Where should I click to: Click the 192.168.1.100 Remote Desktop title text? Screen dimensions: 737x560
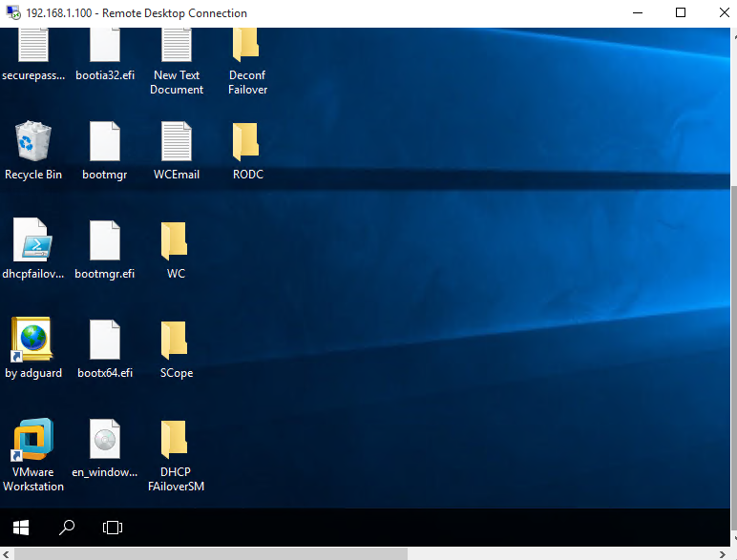pyautogui.click(x=137, y=13)
